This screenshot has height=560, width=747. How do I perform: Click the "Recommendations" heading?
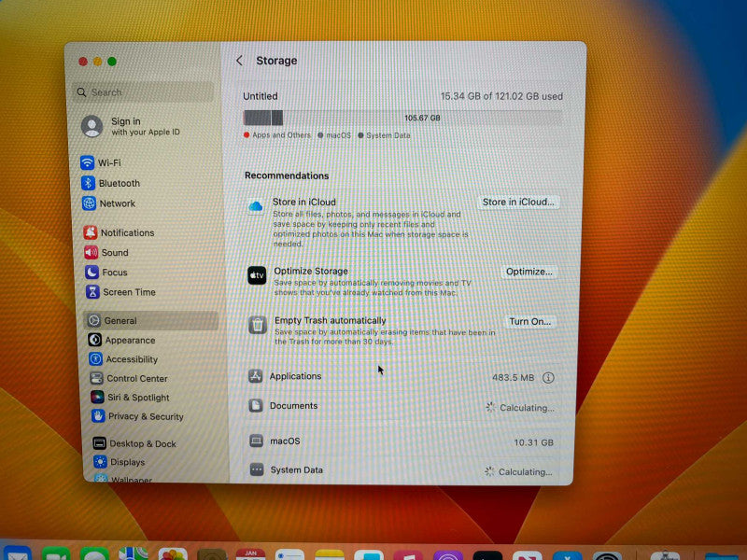tap(287, 175)
